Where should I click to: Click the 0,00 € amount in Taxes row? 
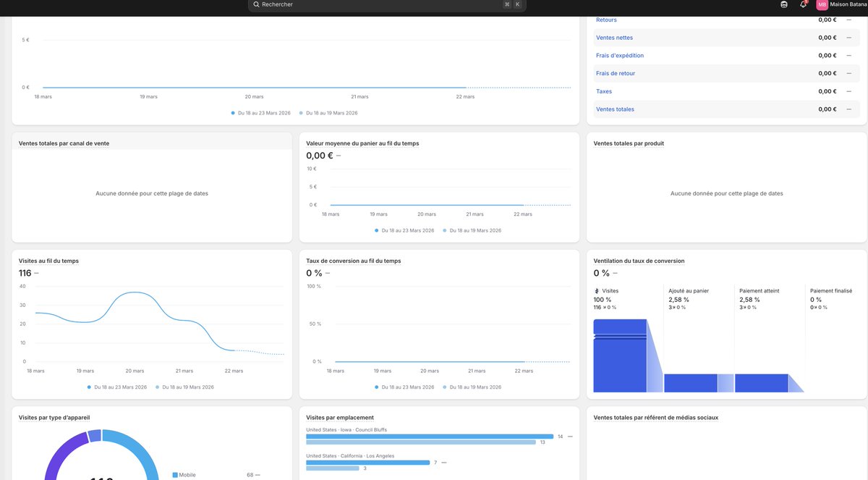coord(827,91)
